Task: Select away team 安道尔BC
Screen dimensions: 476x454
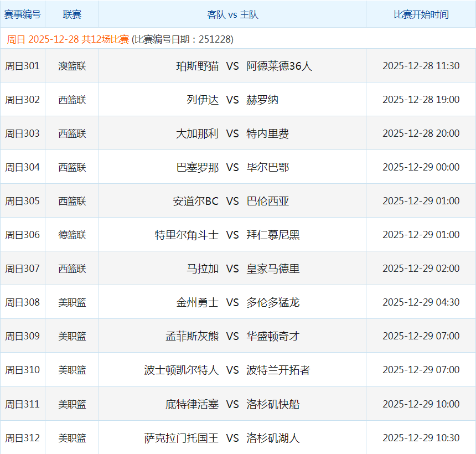Action: (196, 201)
